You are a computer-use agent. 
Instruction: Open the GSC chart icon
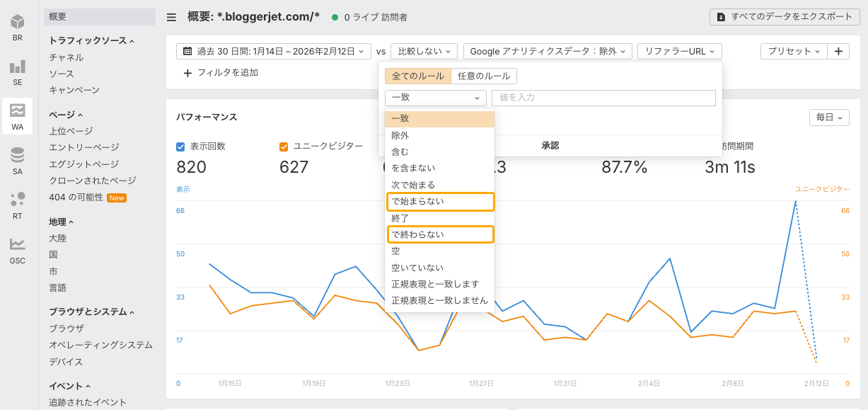17,249
